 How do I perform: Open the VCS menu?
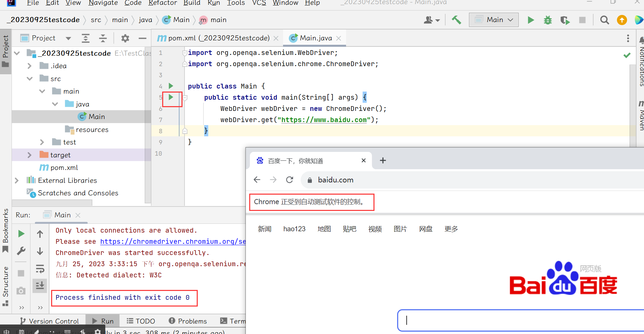(x=259, y=3)
